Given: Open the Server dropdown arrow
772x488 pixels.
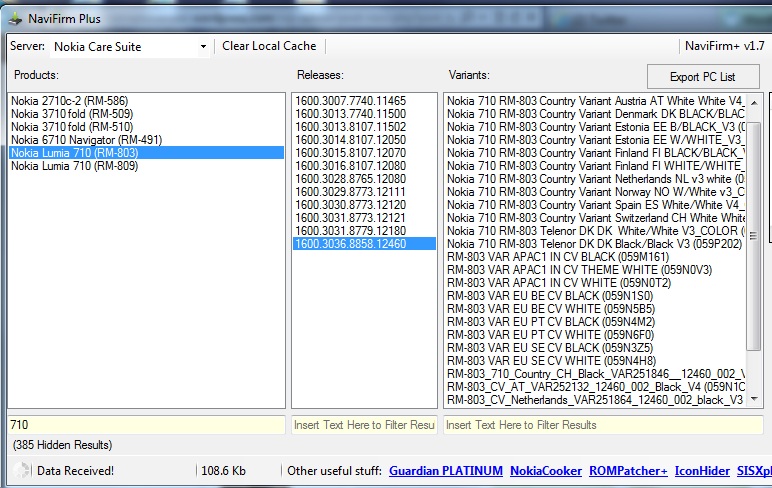Looking at the screenshot, I should [x=203, y=47].
